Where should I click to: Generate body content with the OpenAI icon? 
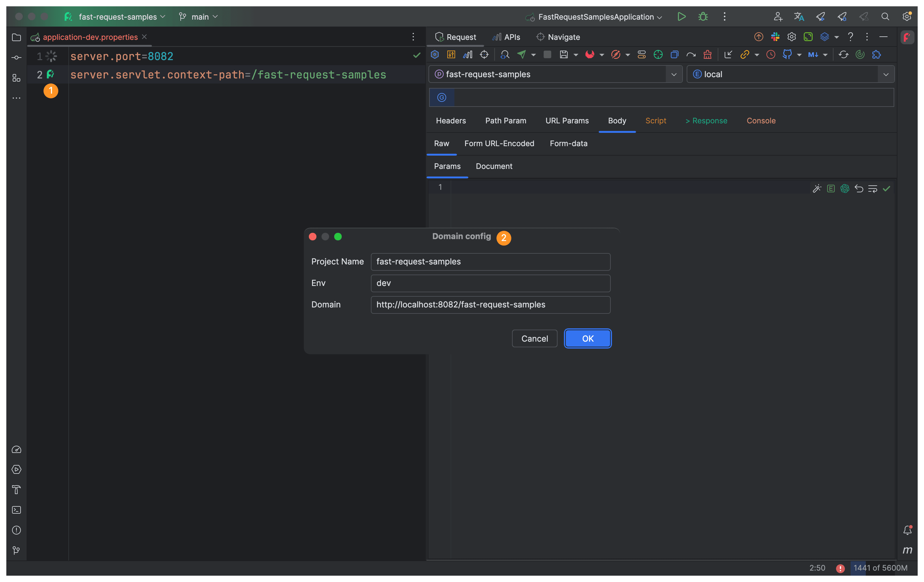845,189
